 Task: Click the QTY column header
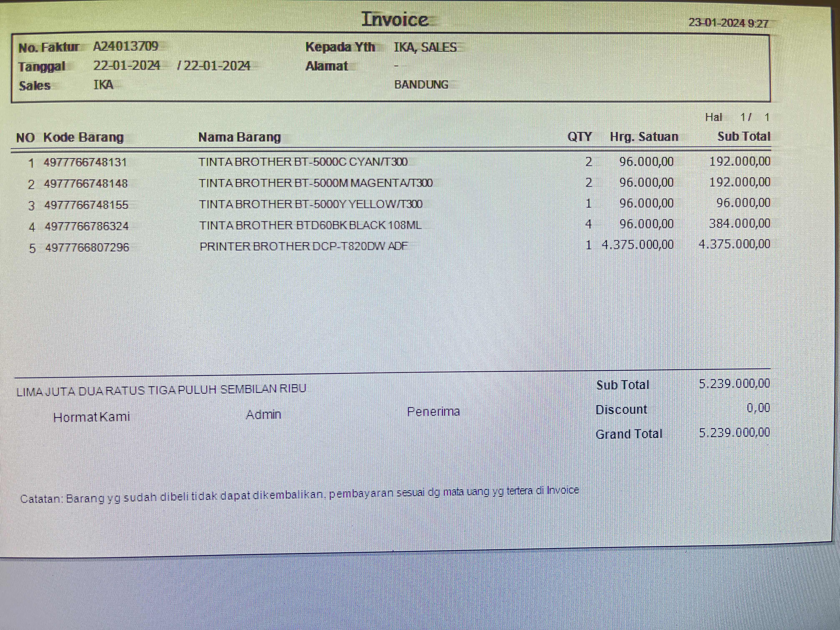click(x=580, y=137)
